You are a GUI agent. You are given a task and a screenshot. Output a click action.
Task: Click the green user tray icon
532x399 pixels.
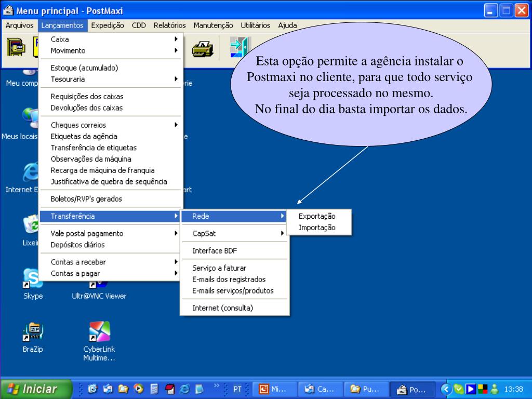point(495,389)
